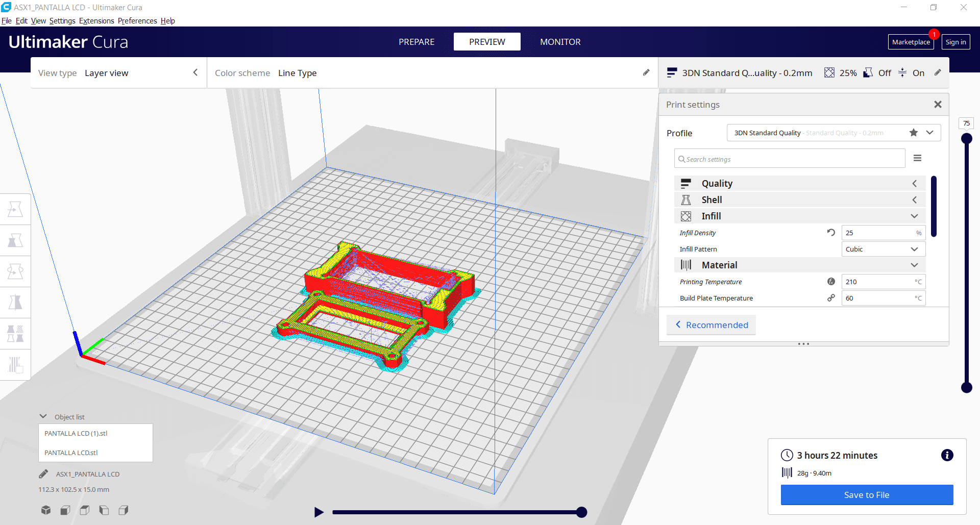The height and width of the screenshot is (525, 980).
Task: Click the Printing Temperature input field
Action: (883, 282)
